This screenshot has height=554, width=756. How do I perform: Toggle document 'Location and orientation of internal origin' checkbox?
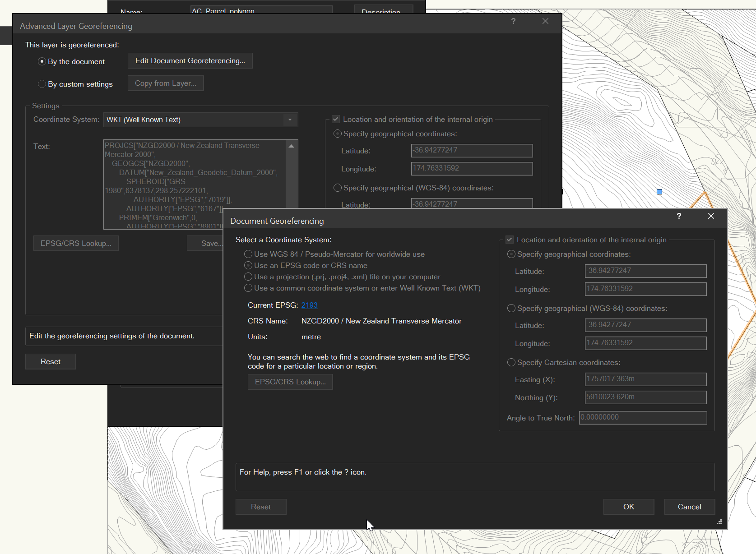510,240
